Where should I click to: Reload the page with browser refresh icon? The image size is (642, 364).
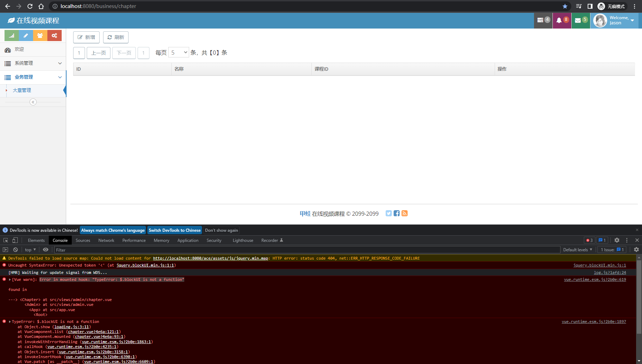tap(30, 6)
